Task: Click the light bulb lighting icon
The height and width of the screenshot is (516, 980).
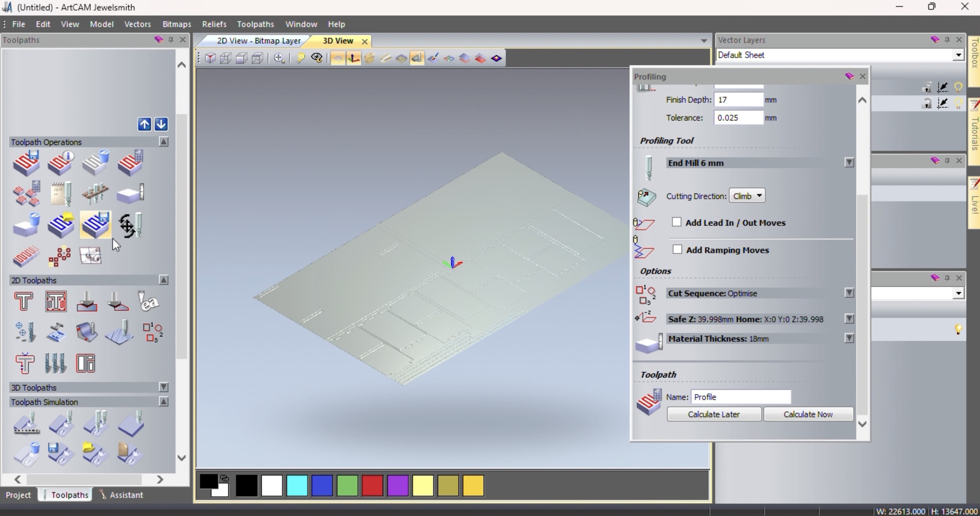Action: point(300,58)
